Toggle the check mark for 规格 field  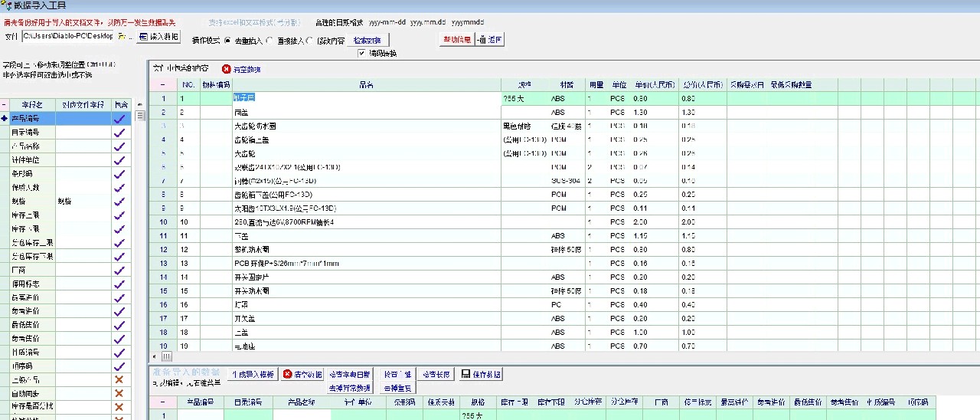pyautogui.click(x=119, y=202)
